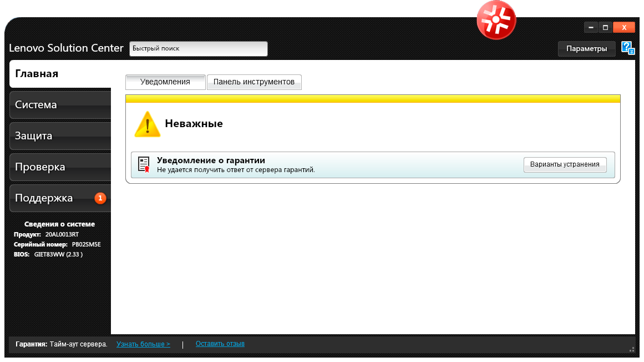Click the orange notification badge on Поддержка
Viewport: 644px width, 362px height.
[100, 198]
